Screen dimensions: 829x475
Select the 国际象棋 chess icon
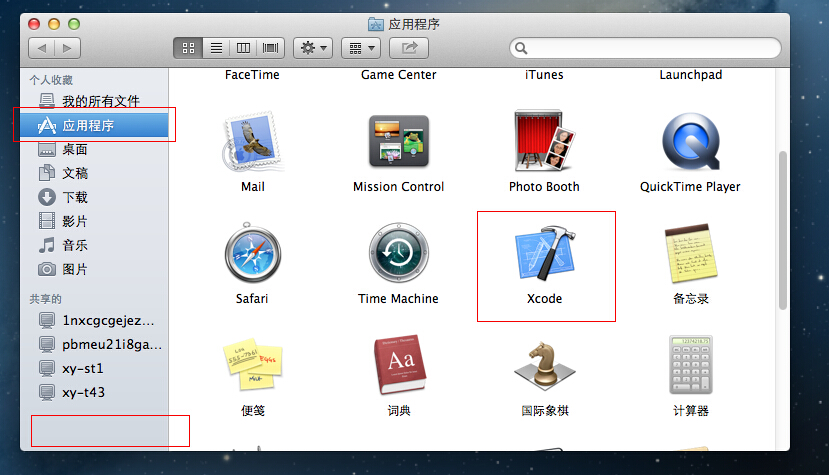click(x=545, y=365)
